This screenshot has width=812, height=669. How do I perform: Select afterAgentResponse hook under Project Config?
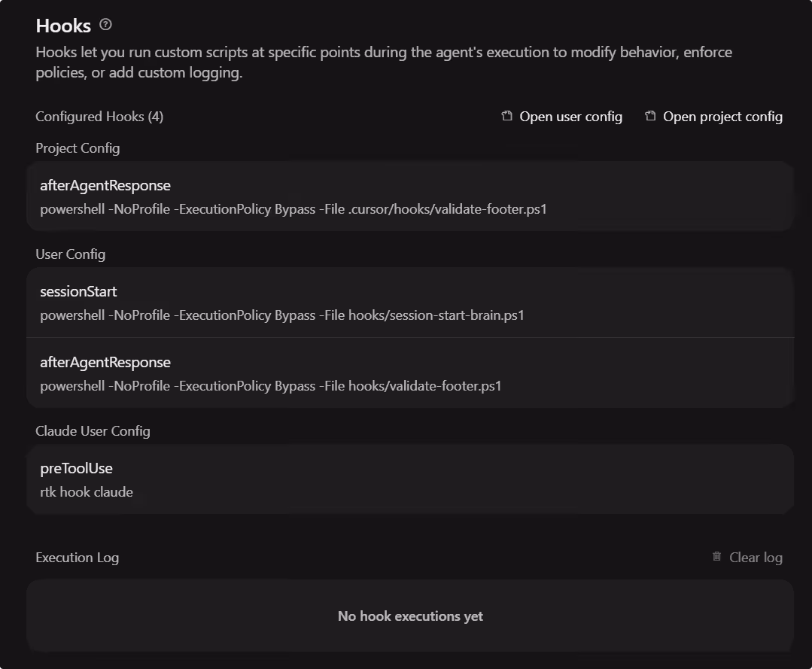[410, 196]
